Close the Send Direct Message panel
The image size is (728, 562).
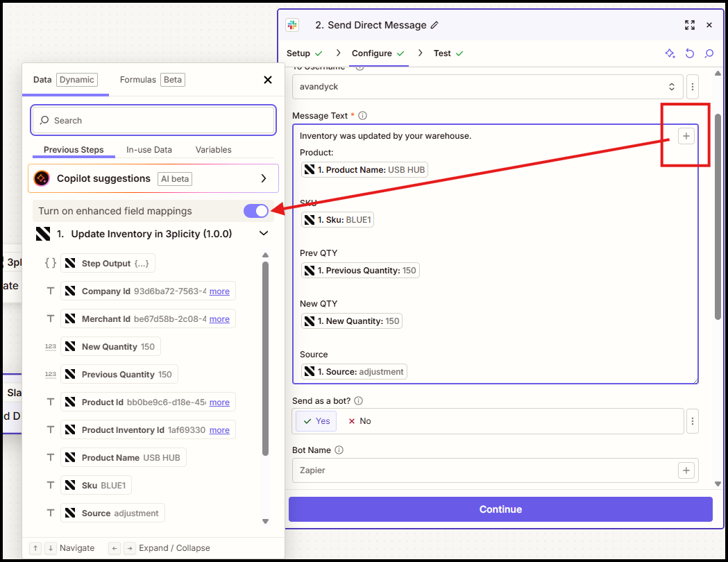point(709,25)
